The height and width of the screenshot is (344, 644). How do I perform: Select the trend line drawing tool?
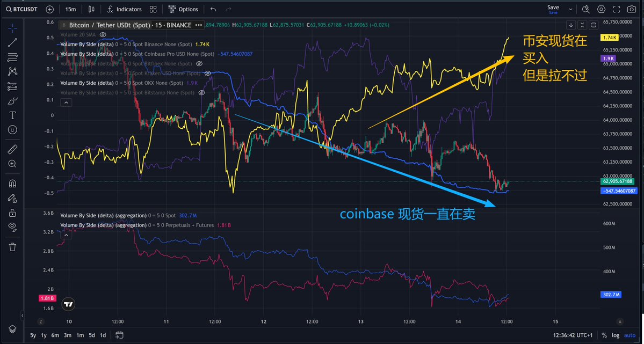coord(12,42)
